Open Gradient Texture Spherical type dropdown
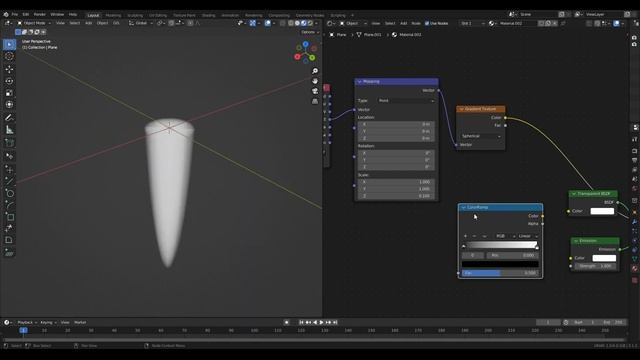 (480, 136)
